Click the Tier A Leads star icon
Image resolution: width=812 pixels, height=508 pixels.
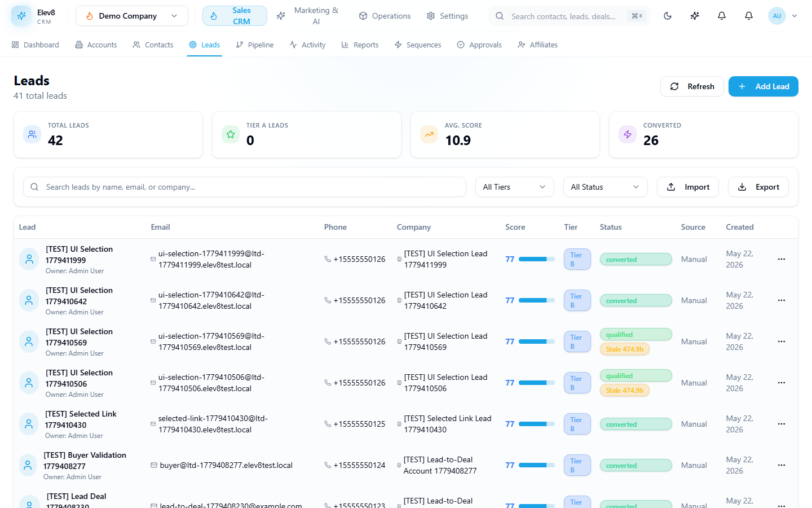click(231, 134)
